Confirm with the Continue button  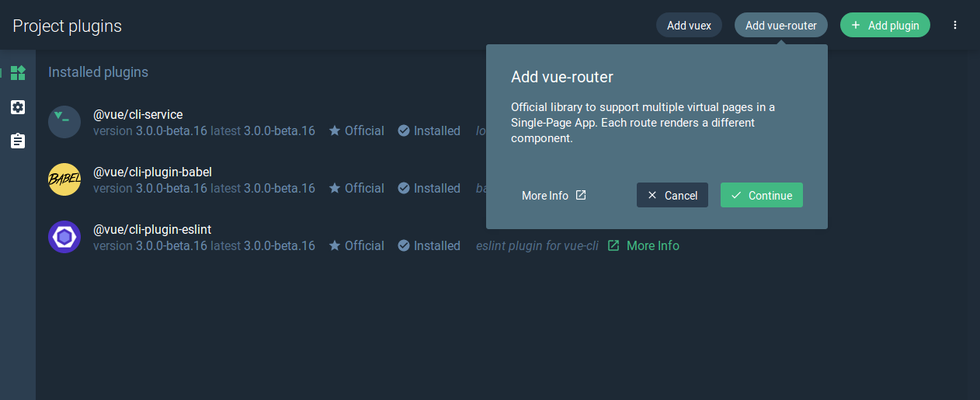761,196
